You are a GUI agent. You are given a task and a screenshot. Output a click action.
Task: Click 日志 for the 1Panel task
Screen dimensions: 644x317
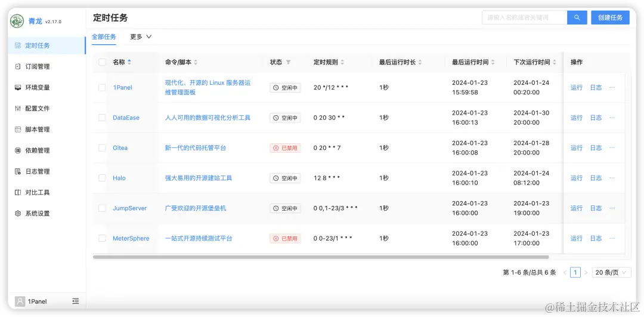point(596,88)
